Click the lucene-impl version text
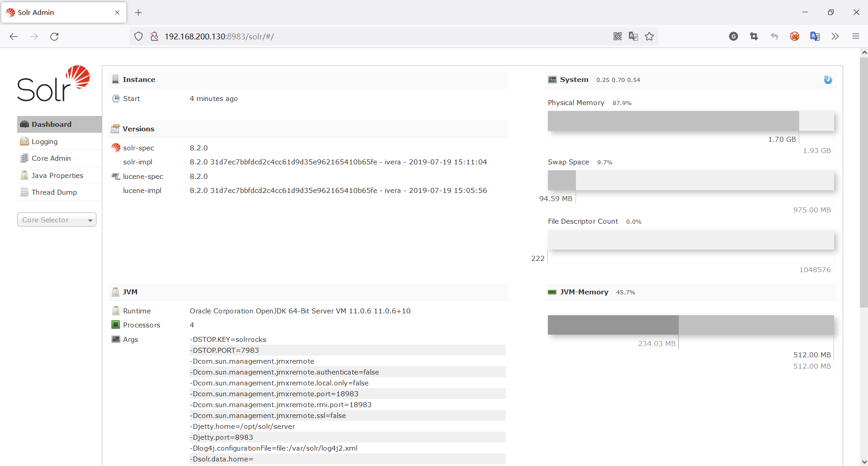 (338, 190)
